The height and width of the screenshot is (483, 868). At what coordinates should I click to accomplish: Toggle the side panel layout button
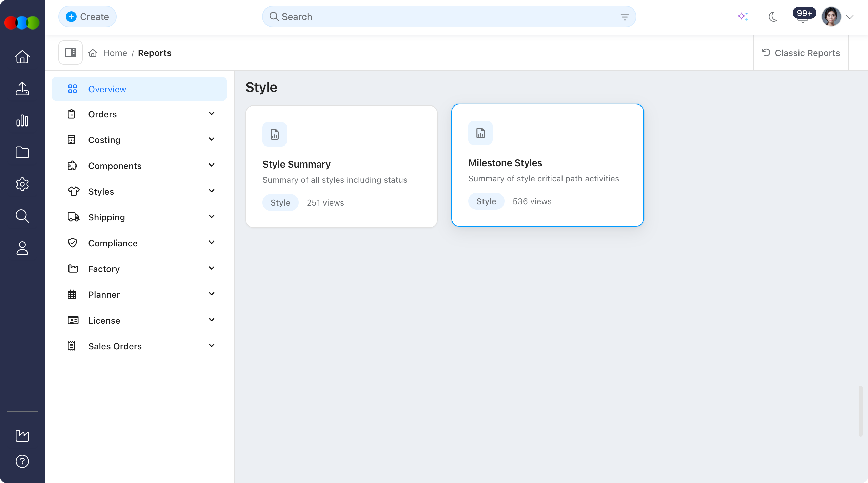71,53
